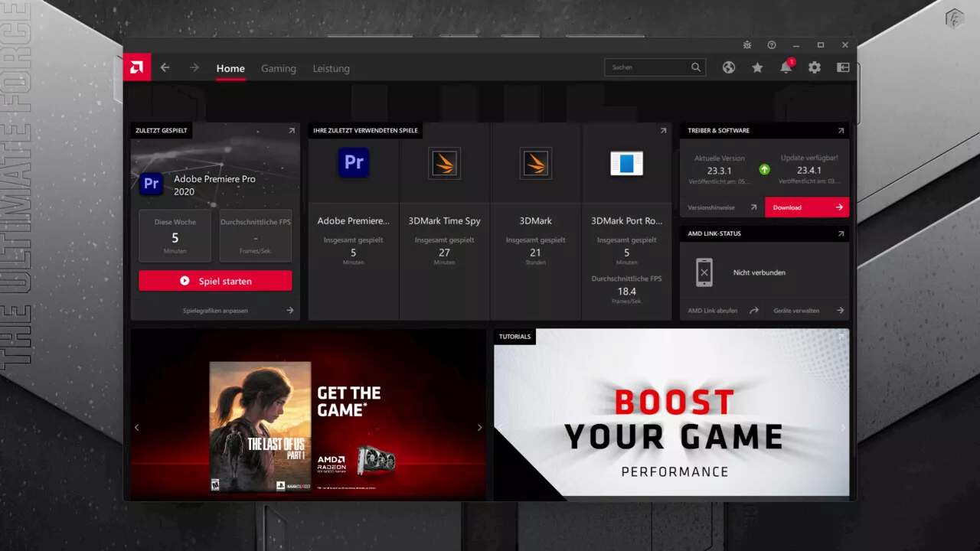This screenshot has width=980, height=551.
Task: Expand the Treiber & Software panel
Action: pyautogui.click(x=841, y=131)
